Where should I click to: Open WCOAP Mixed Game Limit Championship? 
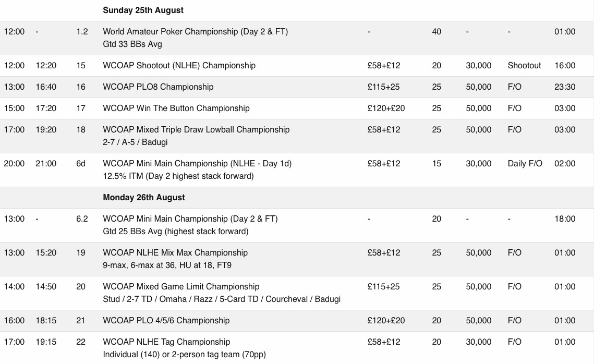coord(181,287)
